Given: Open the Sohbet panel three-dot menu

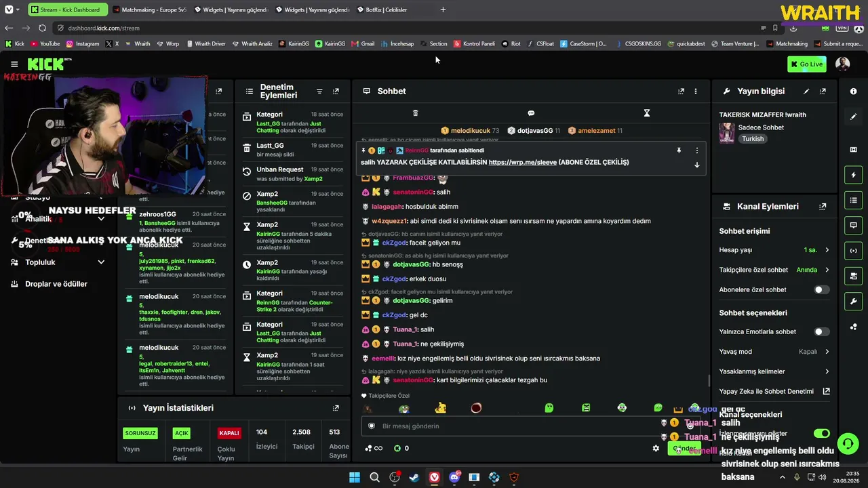Looking at the screenshot, I should click(x=696, y=91).
